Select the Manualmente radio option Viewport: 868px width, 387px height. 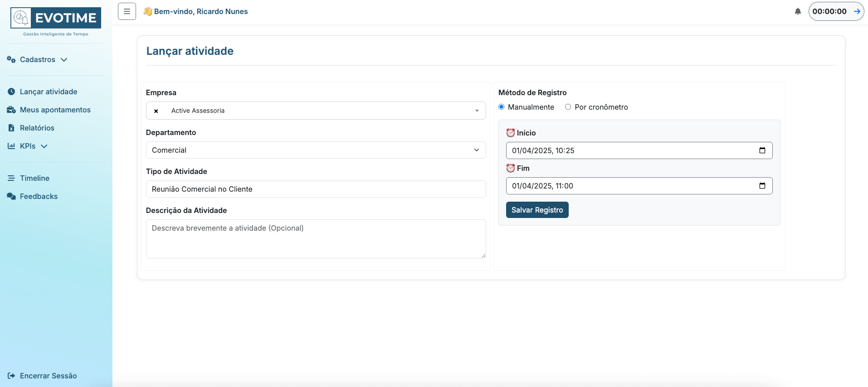tap(502, 107)
